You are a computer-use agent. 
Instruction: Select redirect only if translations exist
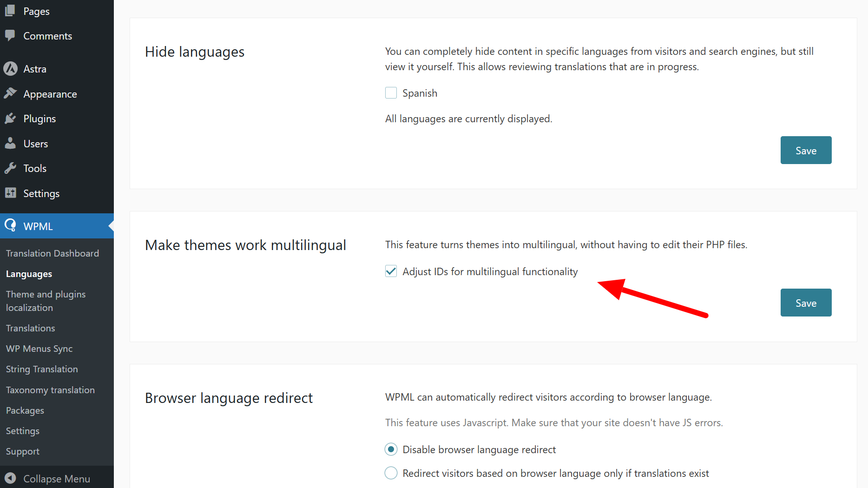tap(391, 473)
